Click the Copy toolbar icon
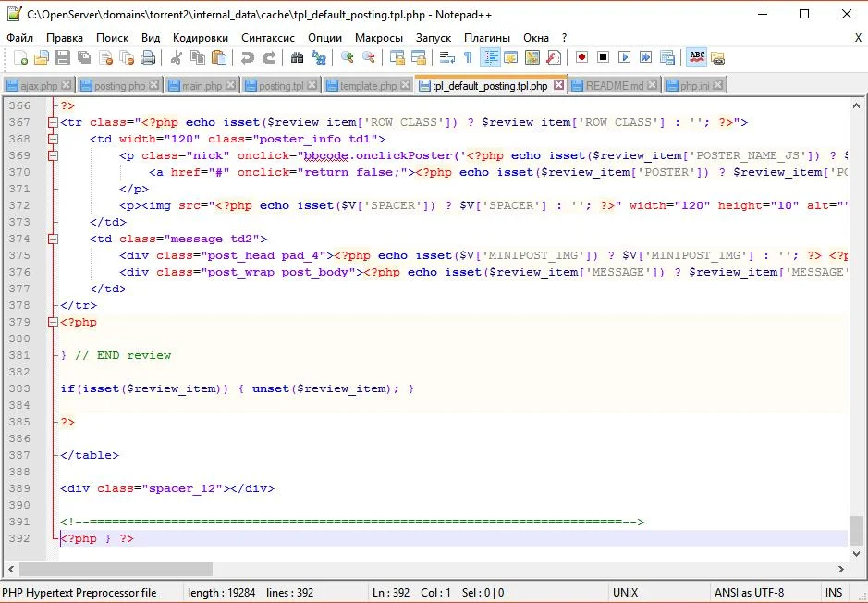The height and width of the screenshot is (603, 868). pos(198,57)
